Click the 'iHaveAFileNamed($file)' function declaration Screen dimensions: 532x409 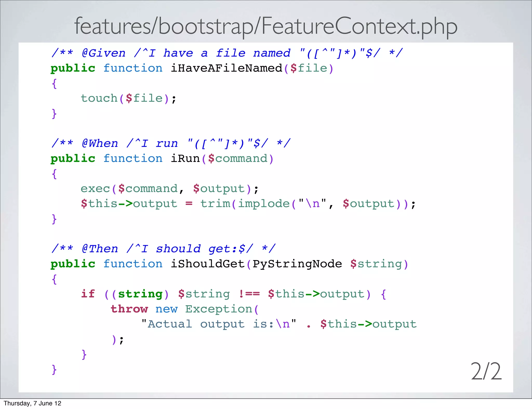click(192, 69)
